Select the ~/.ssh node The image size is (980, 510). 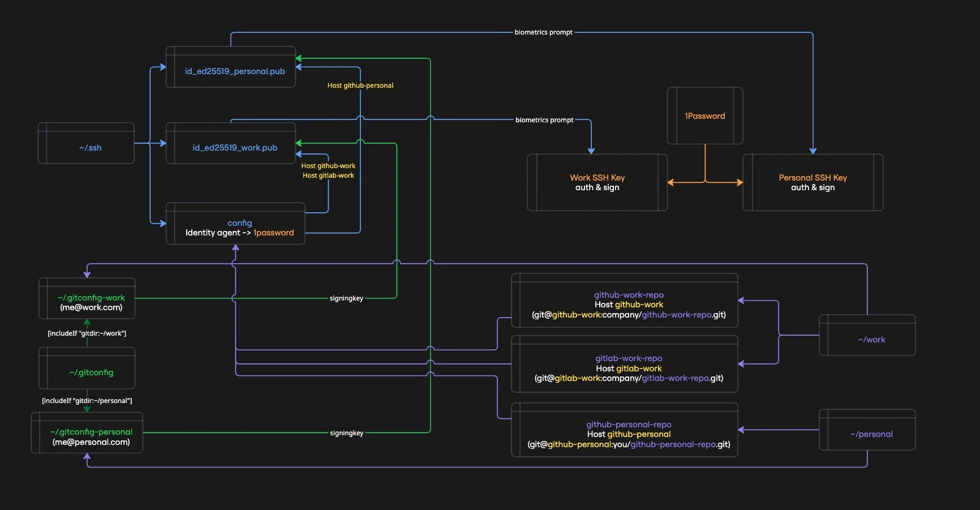pyautogui.click(x=86, y=143)
